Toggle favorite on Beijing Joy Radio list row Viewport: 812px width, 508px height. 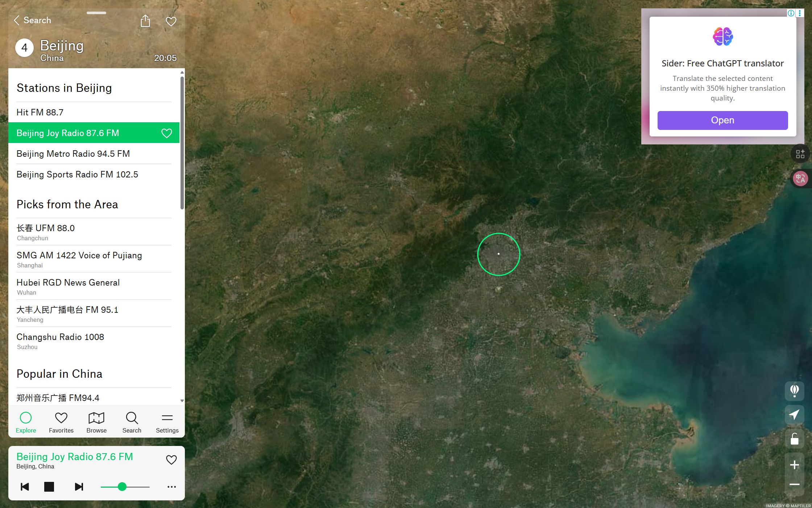(x=166, y=133)
